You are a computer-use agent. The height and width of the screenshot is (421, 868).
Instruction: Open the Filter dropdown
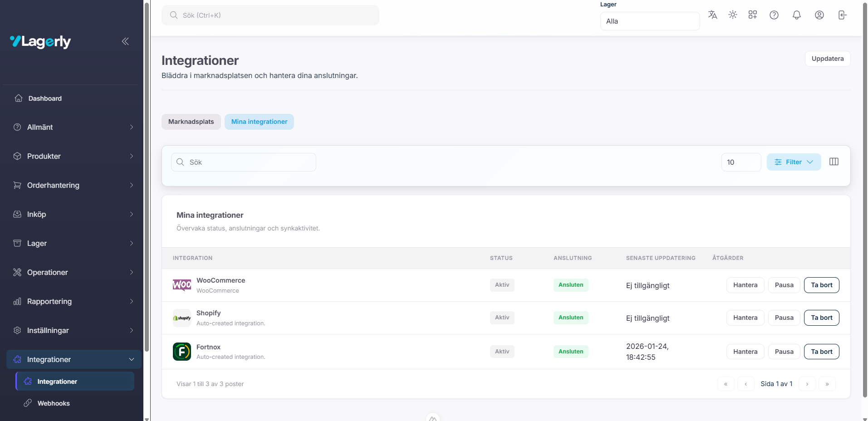(793, 162)
